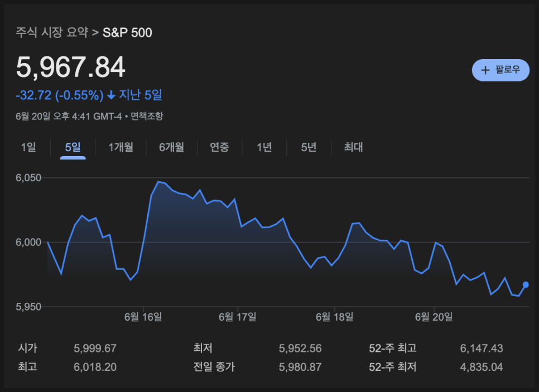
Task: Switch to the 1개월 range tab
Action: (x=121, y=147)
